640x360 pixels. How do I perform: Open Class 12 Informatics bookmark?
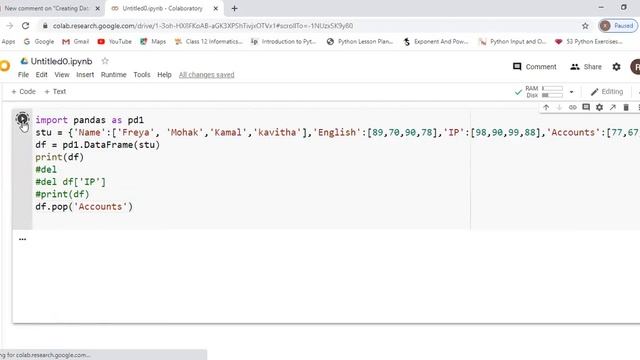coord(208,42)
